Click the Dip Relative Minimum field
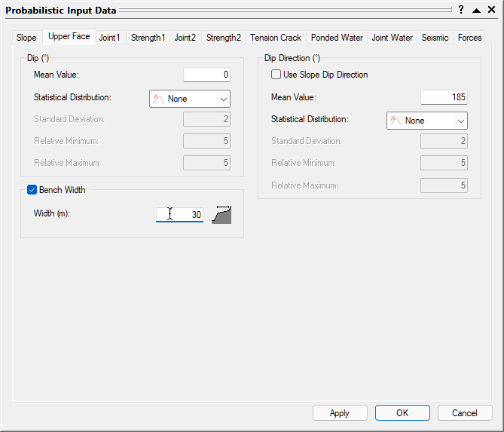The width and height of the screenshot is (504, 432). coord(206,141)
